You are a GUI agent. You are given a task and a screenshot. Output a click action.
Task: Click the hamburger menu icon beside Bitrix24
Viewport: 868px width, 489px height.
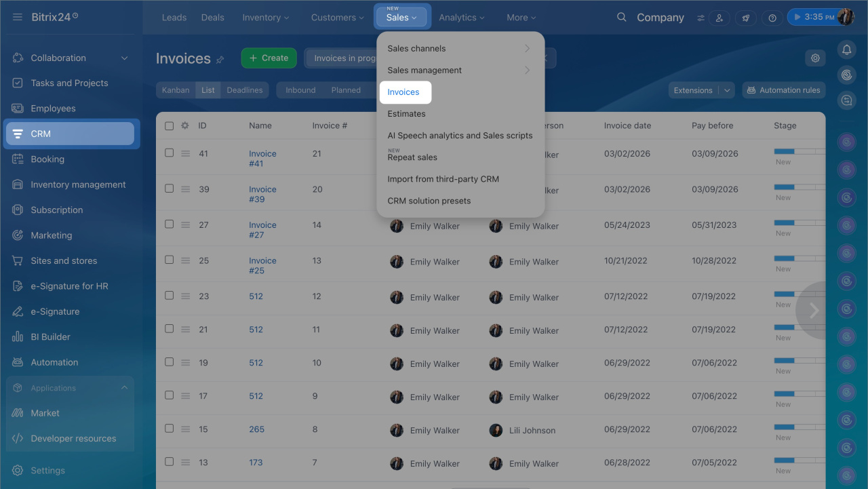coord(18,17)
